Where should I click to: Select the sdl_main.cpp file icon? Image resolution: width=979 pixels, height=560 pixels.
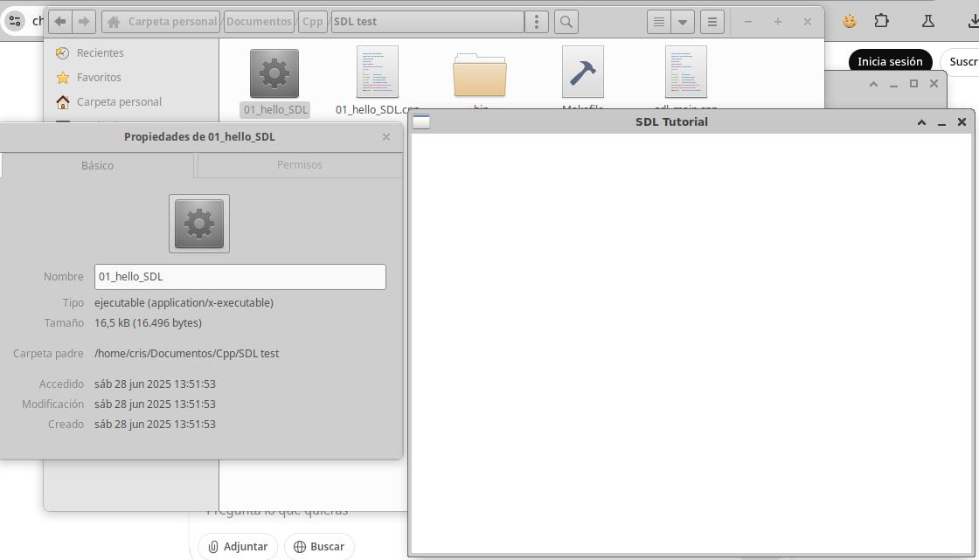[685, 72]
